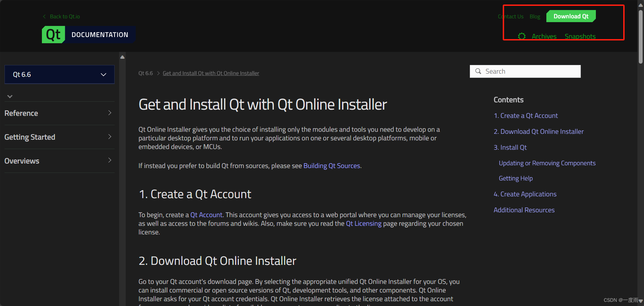Screen dimensions: 644x306
Task: Jump to Additional Resources
Action: click(x=524, y=210)
